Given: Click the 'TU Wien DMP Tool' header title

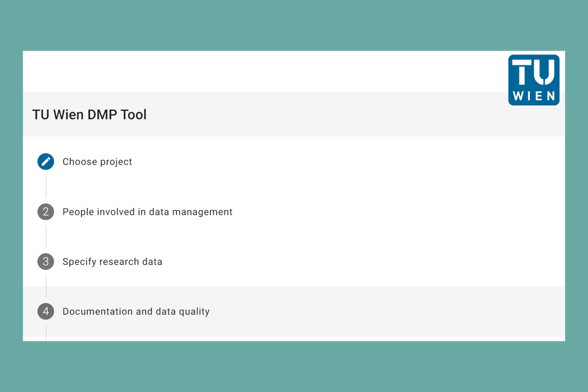Looking at the screenshot, I should coord(89,114).
